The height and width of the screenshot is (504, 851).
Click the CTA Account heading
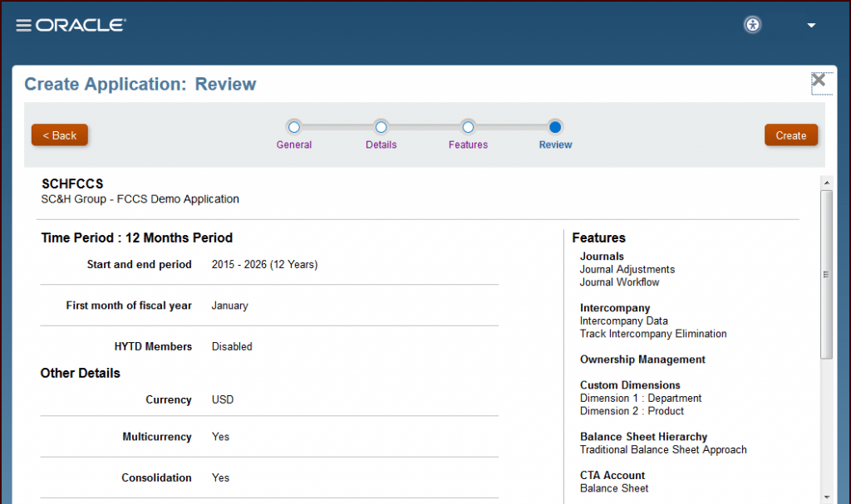(x=612, y=475)
